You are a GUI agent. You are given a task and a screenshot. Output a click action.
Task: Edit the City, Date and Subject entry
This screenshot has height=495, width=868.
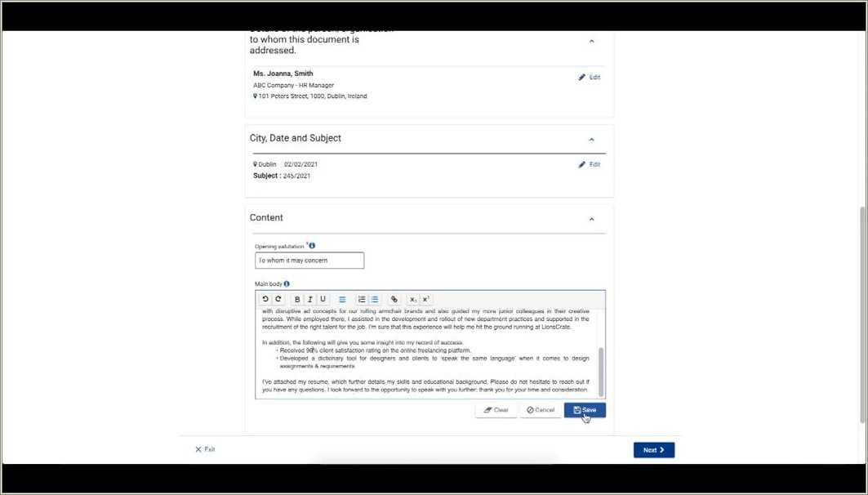(589, 164)
